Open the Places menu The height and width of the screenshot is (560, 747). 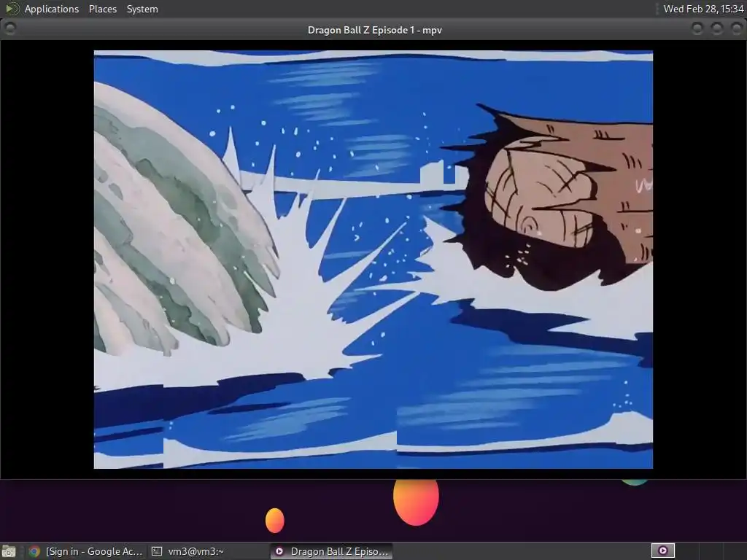point(102,9)
